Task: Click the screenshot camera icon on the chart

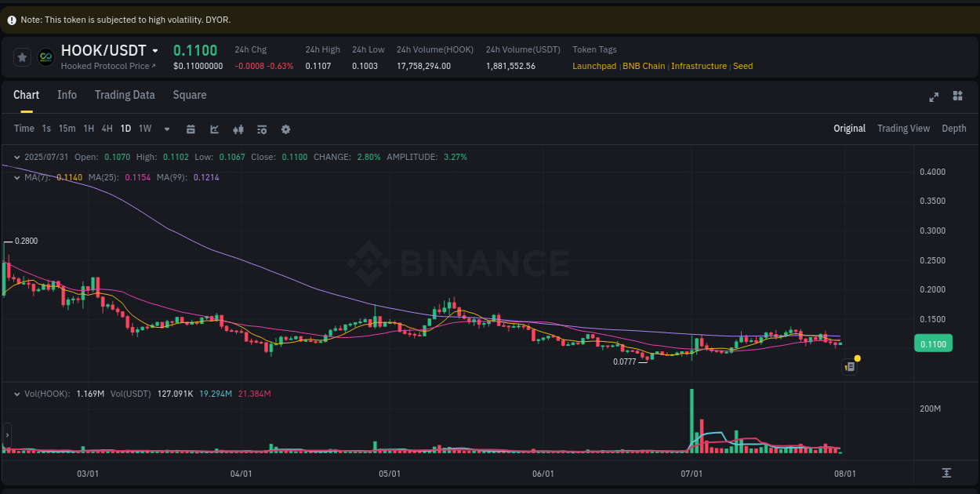Action: tap(849, 366)
